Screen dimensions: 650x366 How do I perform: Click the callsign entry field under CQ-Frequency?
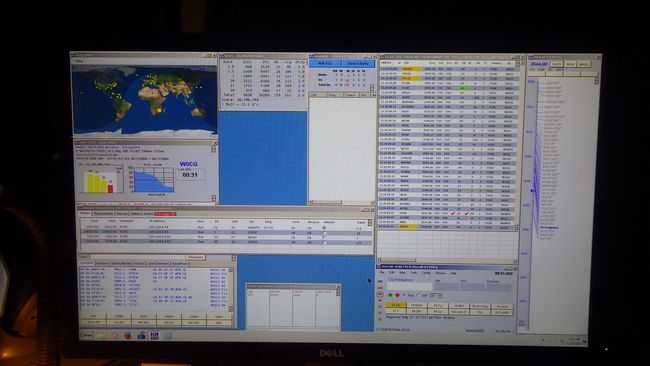pos(410,286)
